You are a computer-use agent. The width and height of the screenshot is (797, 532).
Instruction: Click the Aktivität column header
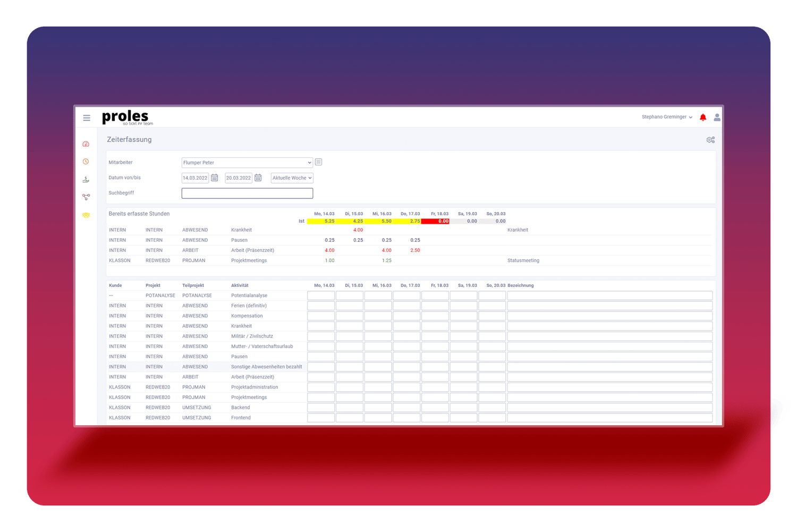tap(240, 285)
